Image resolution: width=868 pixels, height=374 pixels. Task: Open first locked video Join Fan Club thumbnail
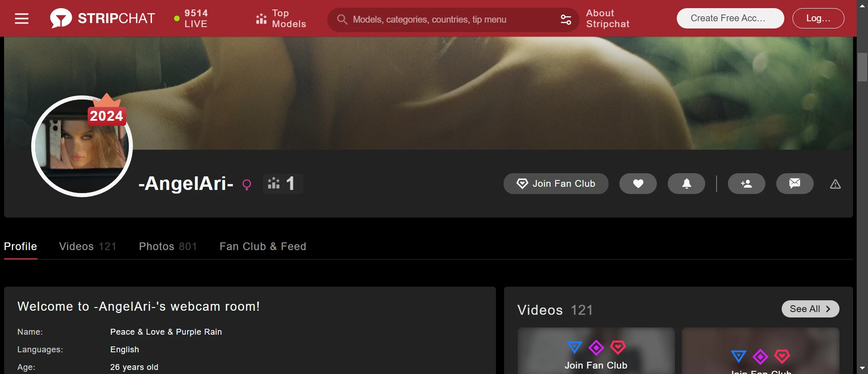pyautogui.click(x=596, y=351)
